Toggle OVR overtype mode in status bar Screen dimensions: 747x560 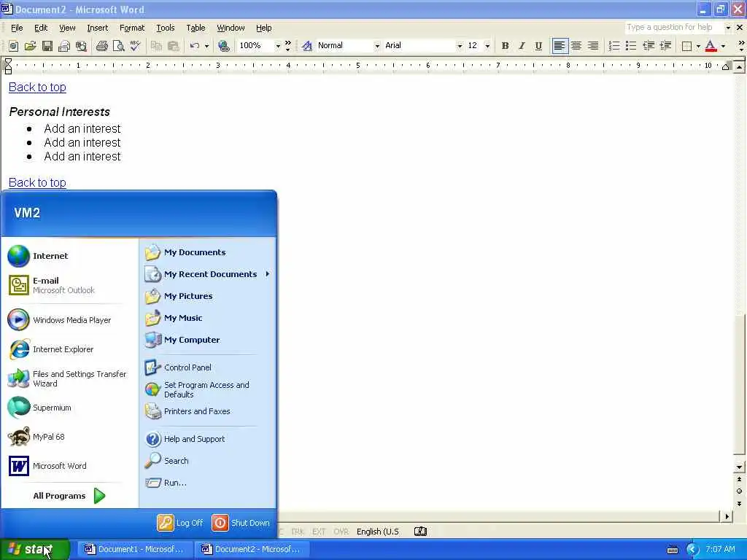(x=341, y=532)
